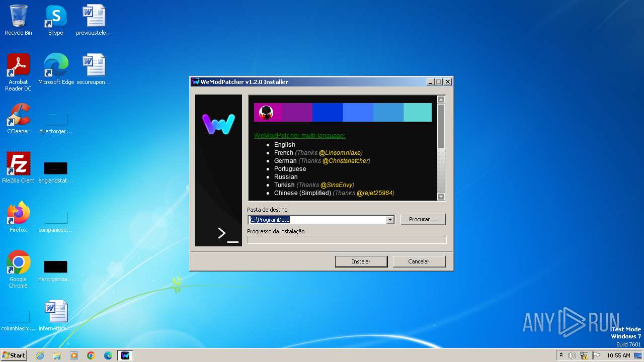The width and height of the screenshot is (644, 362).
Task: Open the FileZilla Client shortcut
Action: [x=18, y=167]
